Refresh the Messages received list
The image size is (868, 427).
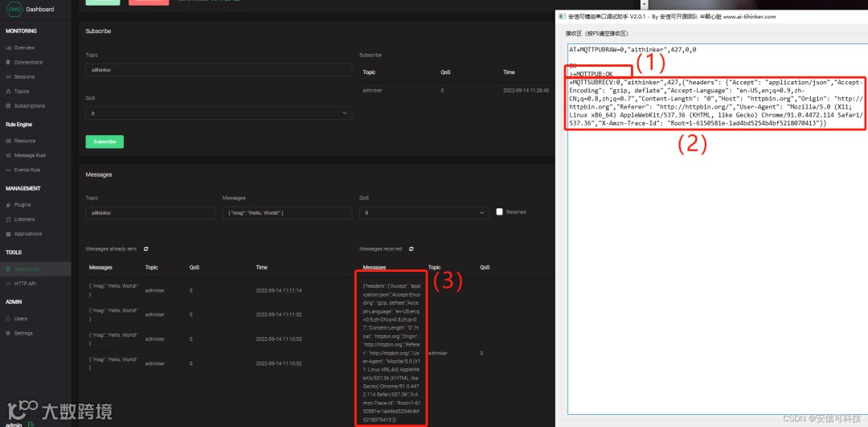[x=411, y=249]
